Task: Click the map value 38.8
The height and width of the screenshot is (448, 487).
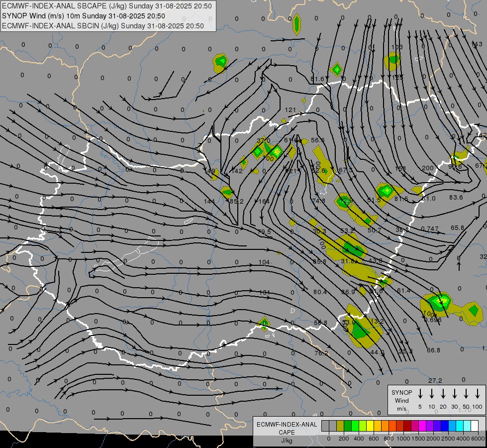Action: pyautogui.click(x=402, y=229)
